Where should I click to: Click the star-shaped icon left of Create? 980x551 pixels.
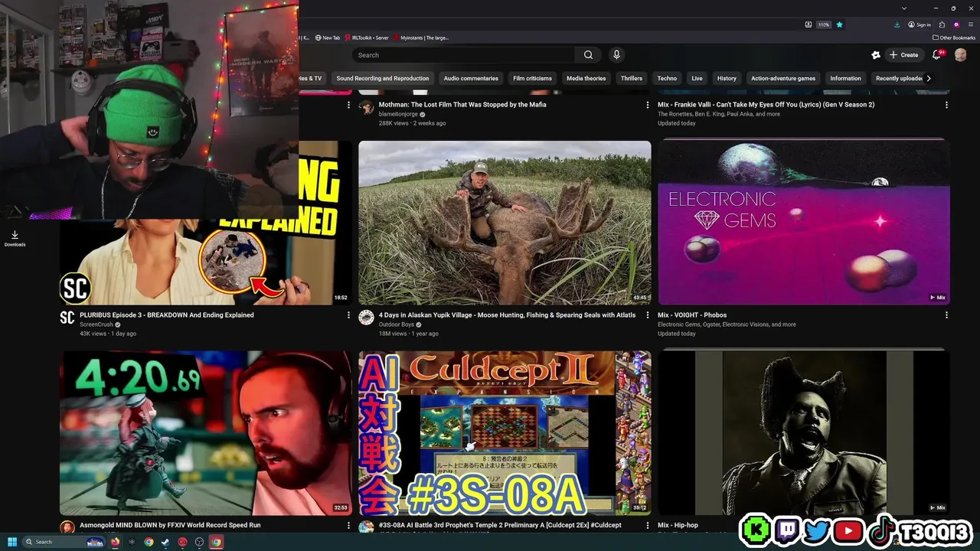pyautogui.click(x=876, y=55)
